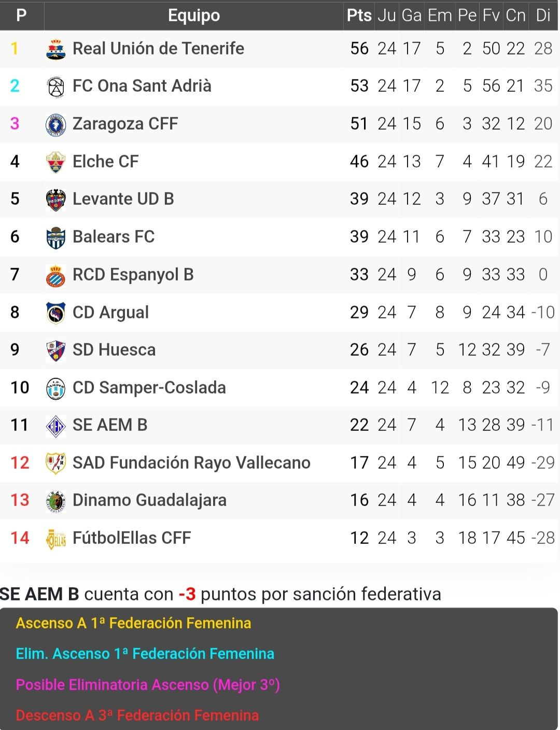Select the Balears FC team badge

[x=56, y=237]
